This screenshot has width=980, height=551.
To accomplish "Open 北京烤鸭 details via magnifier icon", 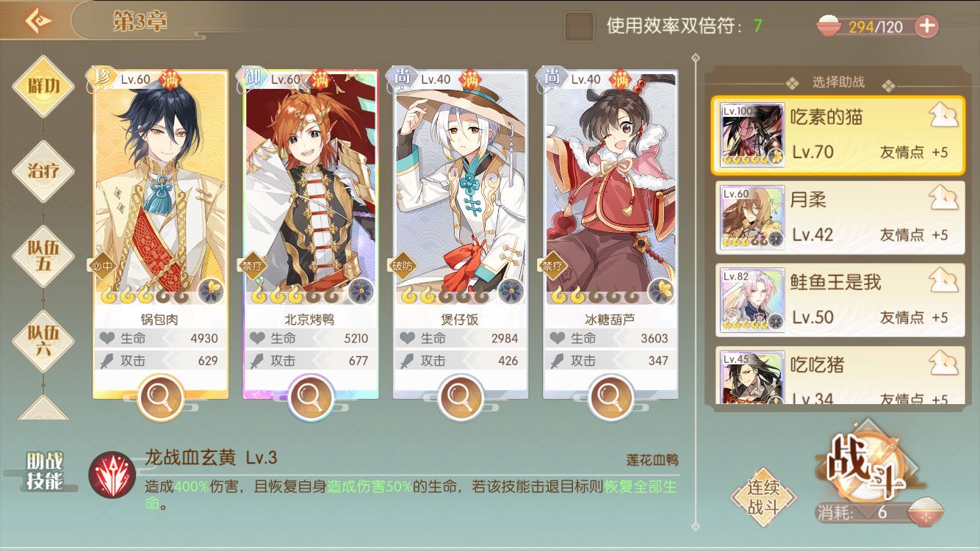I will click(310, 397).
